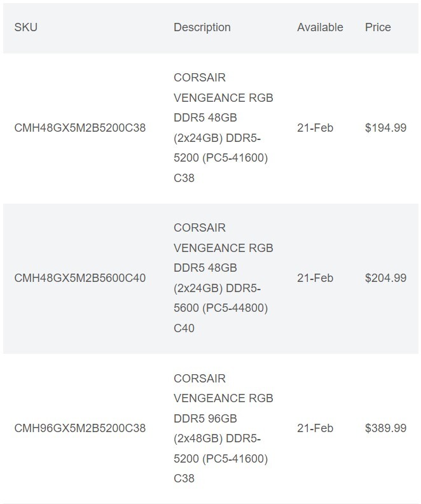This screenshot has width=421, height=504.
Task: Click the DDR5-5600 C40 description text
Action: click(x=223, y=277)
